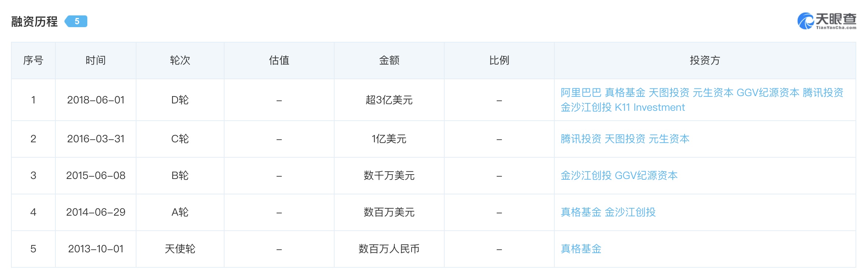Open 真格基金 link in A轮 row

[581, 212]
